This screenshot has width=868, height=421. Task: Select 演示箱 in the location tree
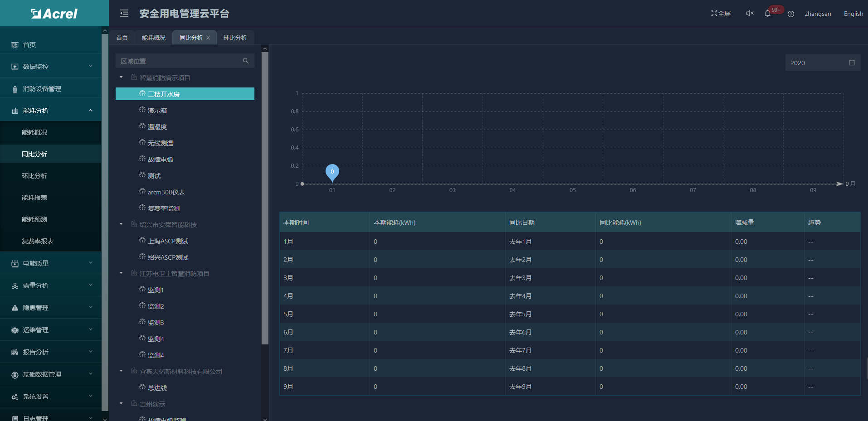tap(157, 111)
